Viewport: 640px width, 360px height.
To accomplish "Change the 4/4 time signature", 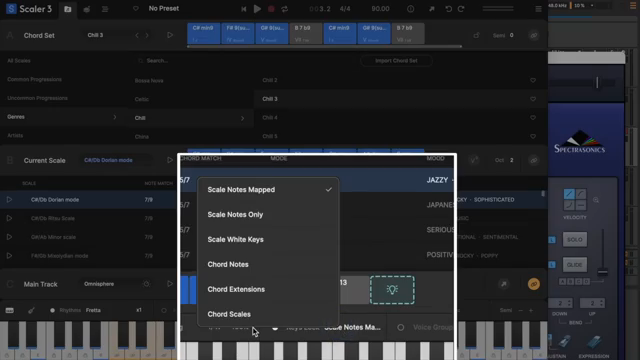I will point(345,9).
